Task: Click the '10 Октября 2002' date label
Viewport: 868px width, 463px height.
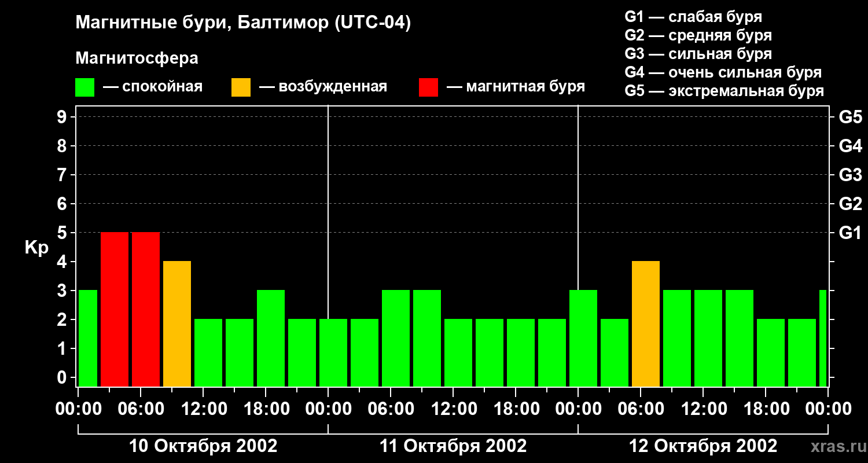Action: (203, 446)
